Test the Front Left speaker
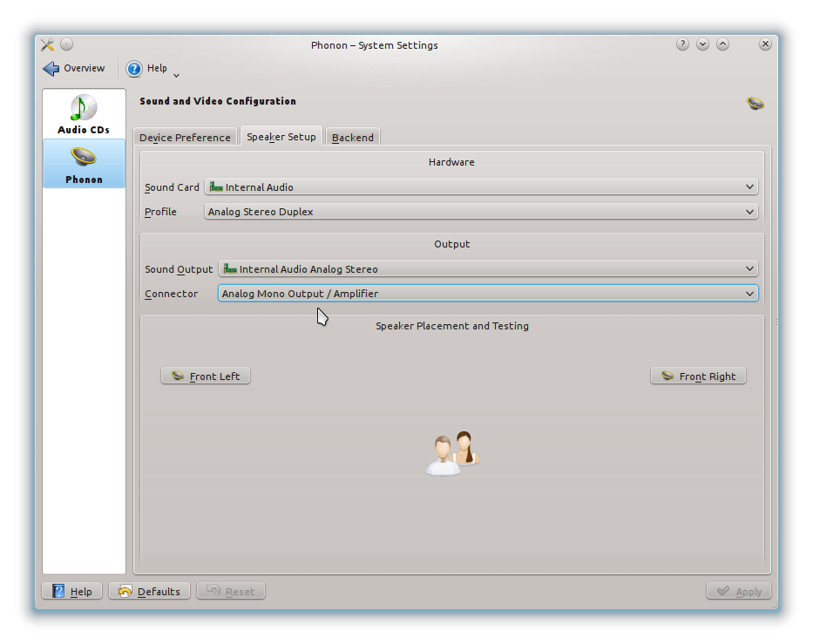 coord(206,376)
